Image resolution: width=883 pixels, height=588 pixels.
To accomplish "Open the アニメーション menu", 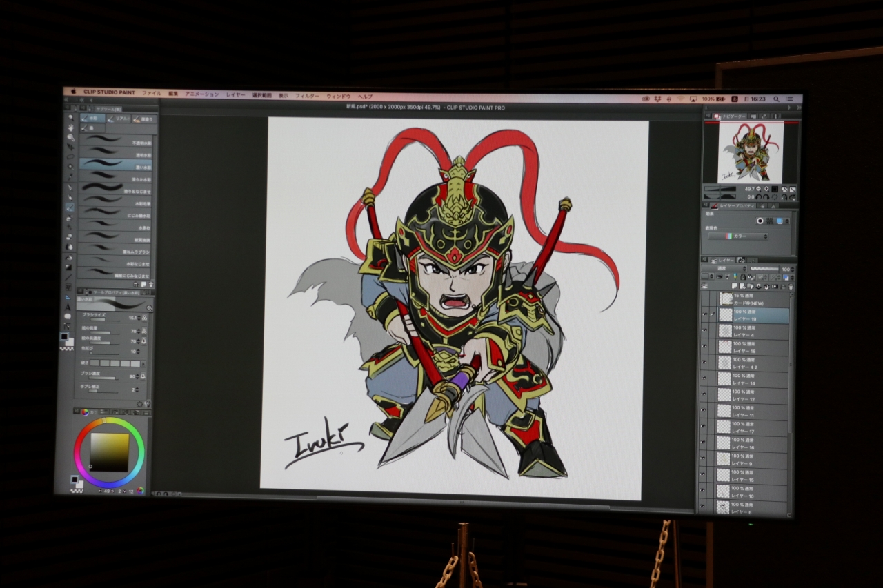I will (202, 94).
